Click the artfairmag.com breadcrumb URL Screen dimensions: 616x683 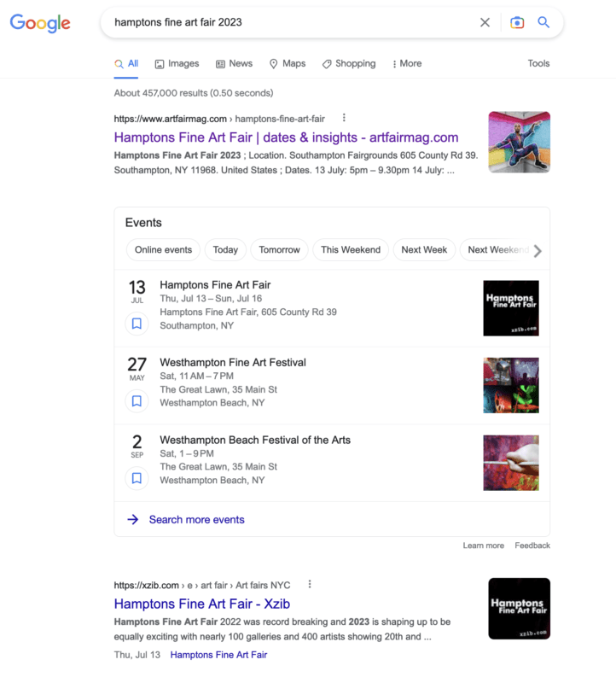pos(219,119)
